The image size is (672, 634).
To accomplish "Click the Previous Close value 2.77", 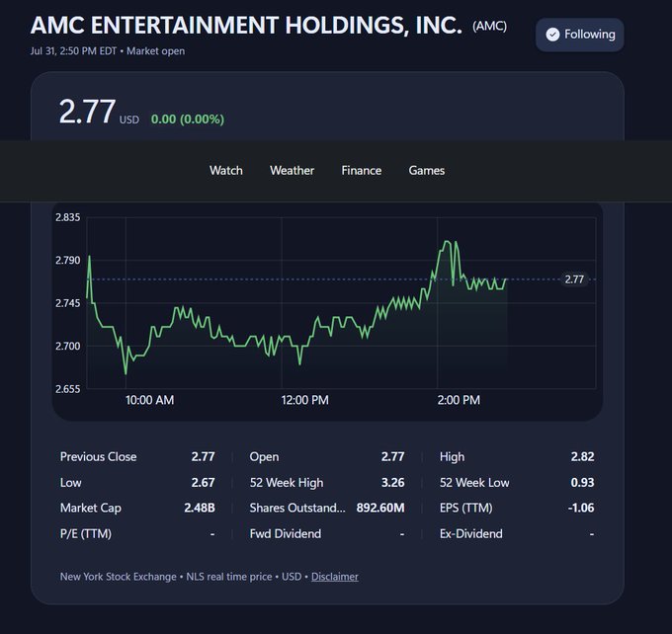I will 204,456.
